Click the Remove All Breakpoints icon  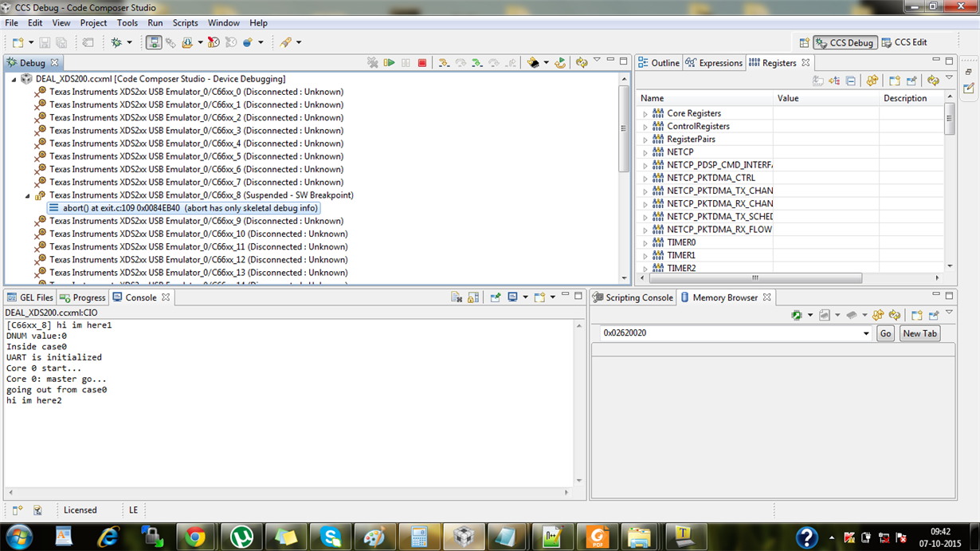click(x=214, y=42)
